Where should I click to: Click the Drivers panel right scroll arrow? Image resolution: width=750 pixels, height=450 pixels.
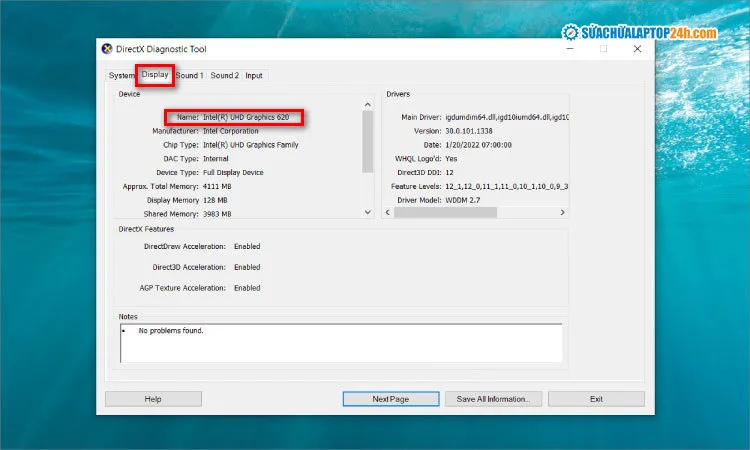tap(562, 212)
